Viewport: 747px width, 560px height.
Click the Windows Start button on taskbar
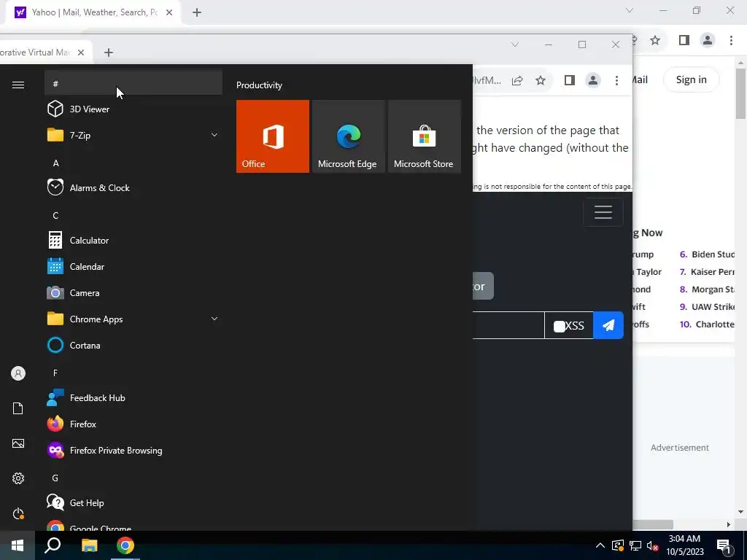point(18,545)
